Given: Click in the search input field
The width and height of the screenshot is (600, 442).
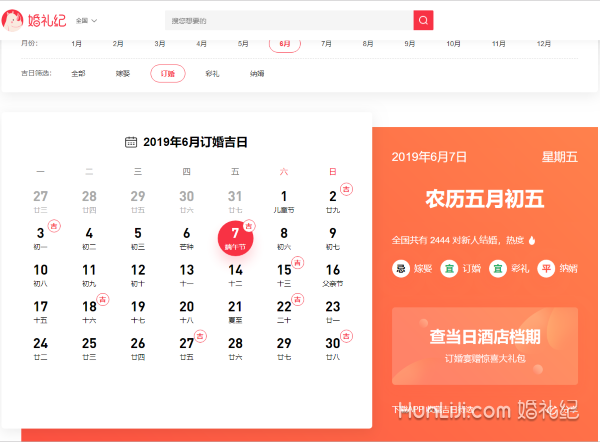Looking at the screenshot, I should (x=288, y=20).
